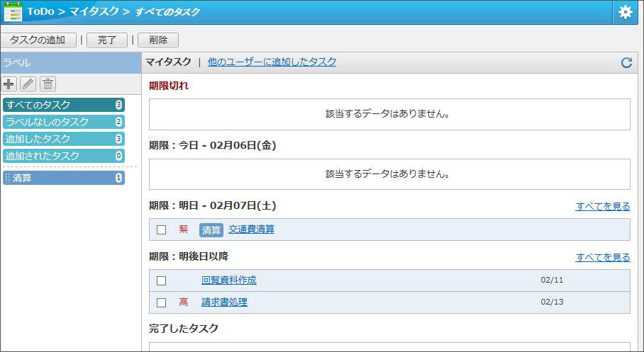Refresh the task list with reload icon

(x=626, y=62)
